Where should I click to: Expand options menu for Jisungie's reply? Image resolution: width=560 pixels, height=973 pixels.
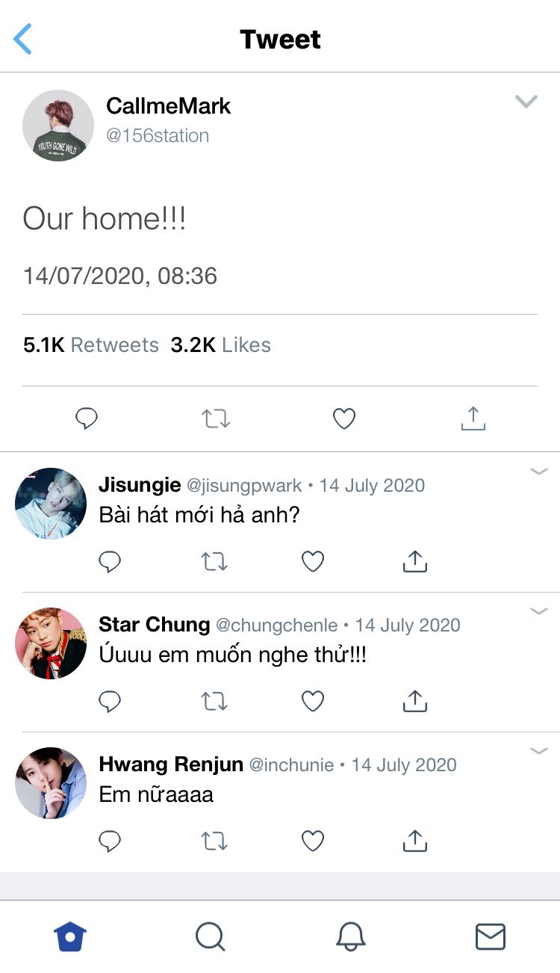point(538,471)
